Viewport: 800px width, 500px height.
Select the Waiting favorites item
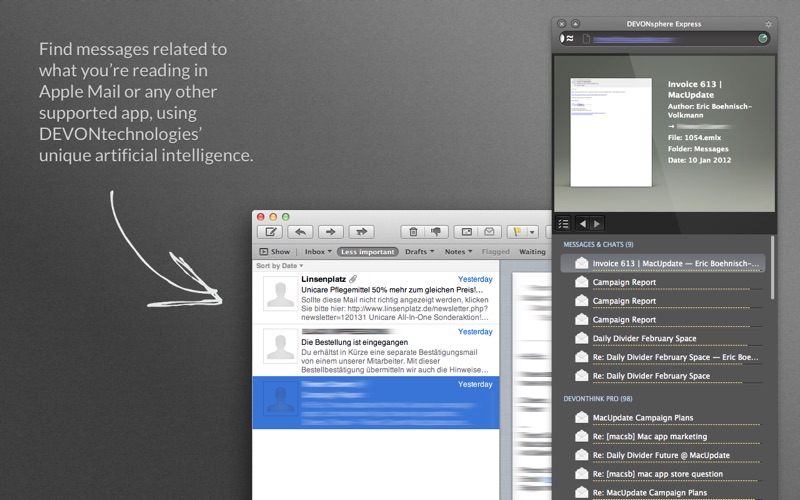pos(532,252)
